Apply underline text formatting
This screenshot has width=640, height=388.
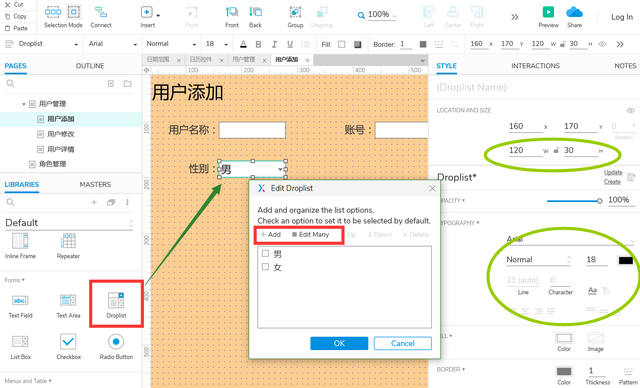(290, 44)
